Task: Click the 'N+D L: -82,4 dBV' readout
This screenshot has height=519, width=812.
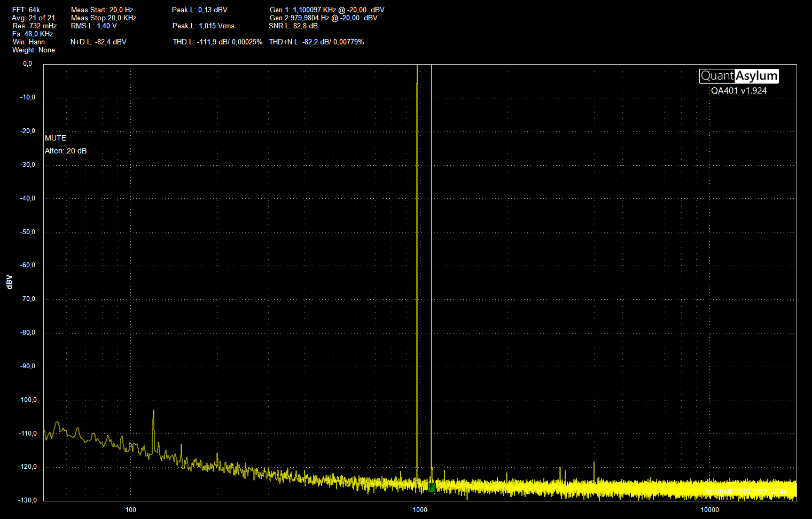Action: point(98,42)
